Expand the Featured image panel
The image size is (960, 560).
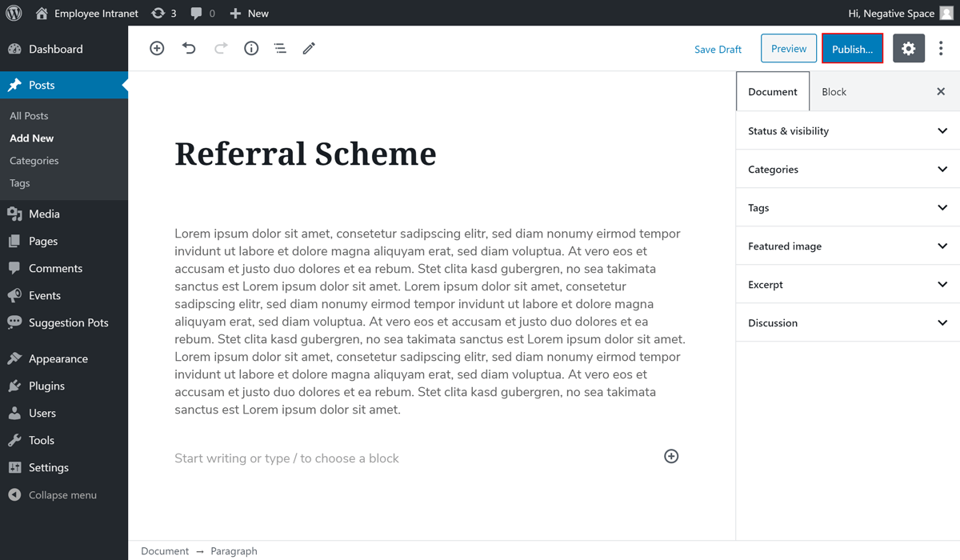tap(847, 246)
